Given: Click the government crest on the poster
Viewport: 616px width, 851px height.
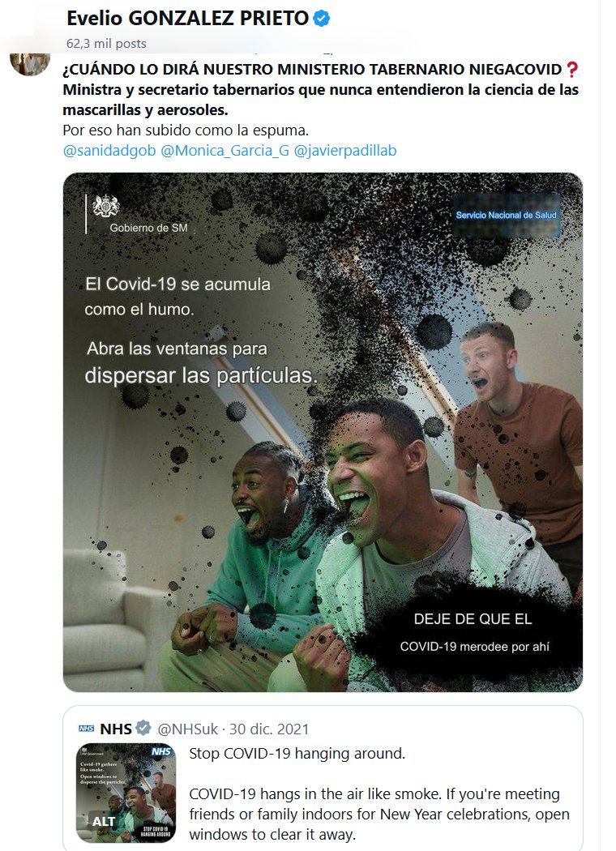Looking at the screenshot, I should 106,207.
